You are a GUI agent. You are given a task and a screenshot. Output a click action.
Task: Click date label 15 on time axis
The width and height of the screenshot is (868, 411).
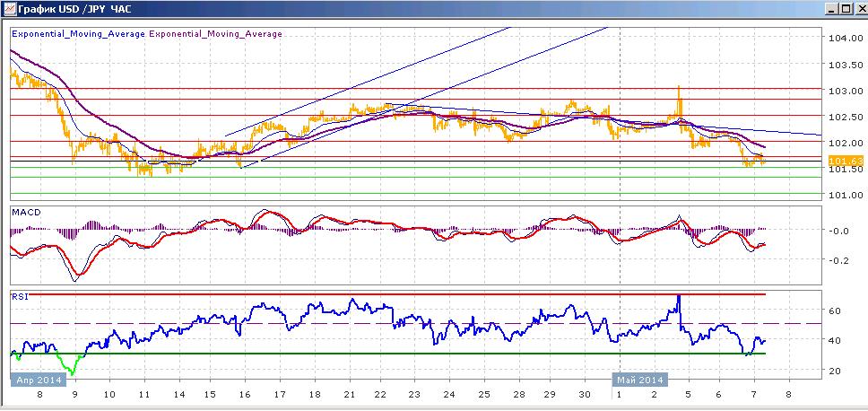[211, 396]
